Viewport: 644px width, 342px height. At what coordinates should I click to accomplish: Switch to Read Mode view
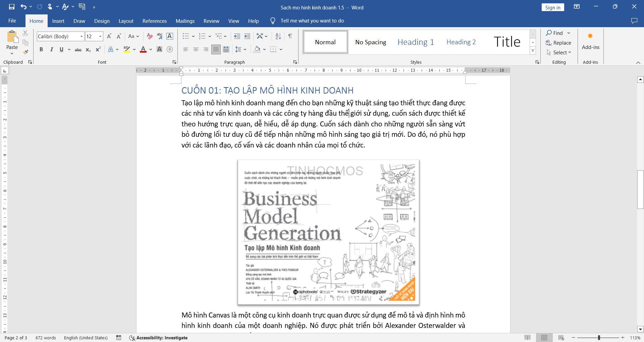point(527,338)
